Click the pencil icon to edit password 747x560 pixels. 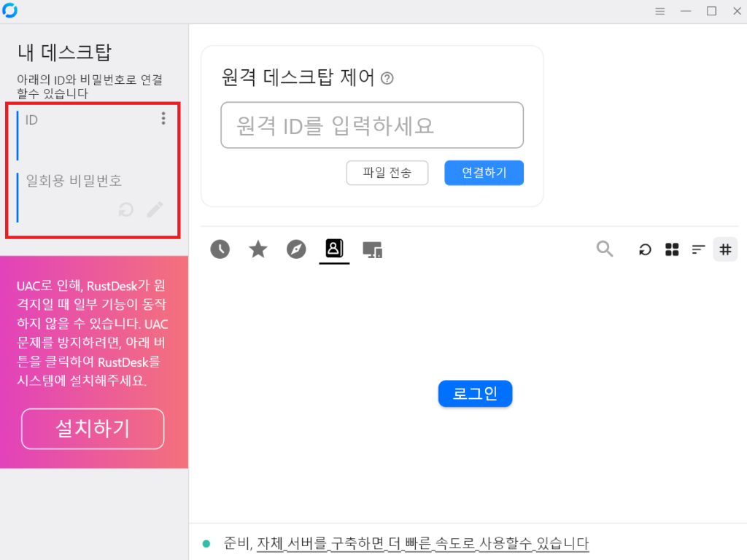click(x=155, y=210)
